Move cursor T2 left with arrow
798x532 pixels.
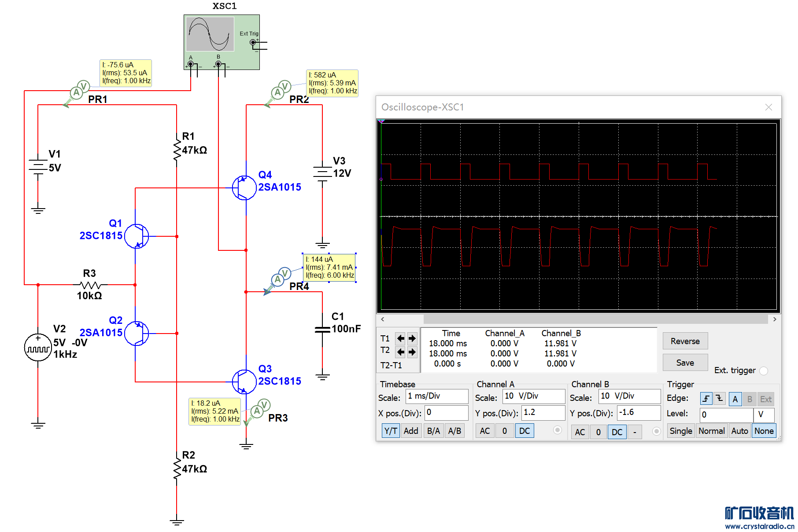pos(400,352)
